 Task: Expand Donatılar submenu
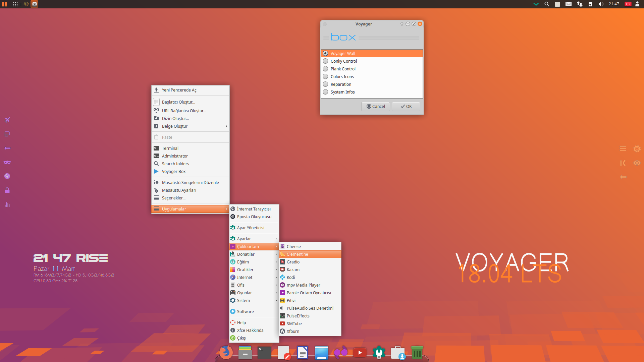point(254,254)
